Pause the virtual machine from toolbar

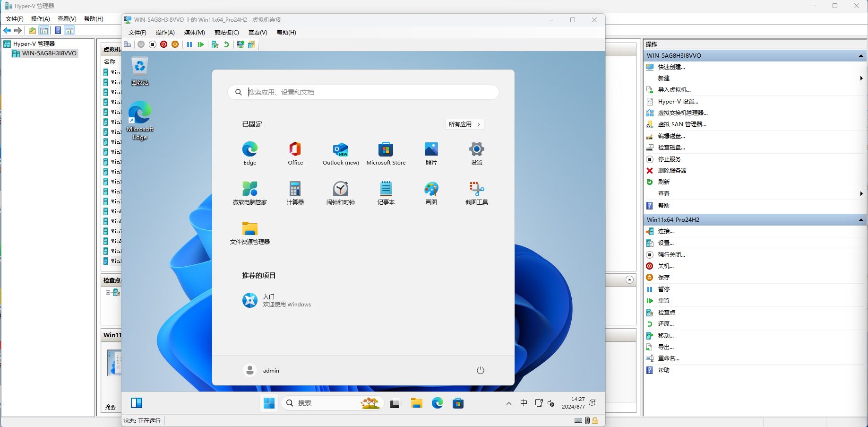(x=189, y=44)
